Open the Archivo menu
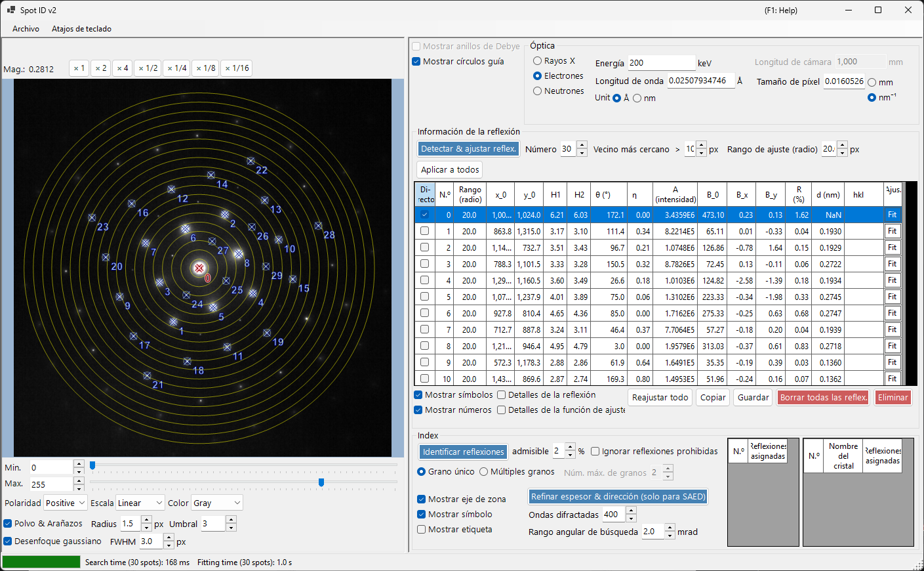This screenshot has height=571, width=924. (x=26, y=29)
